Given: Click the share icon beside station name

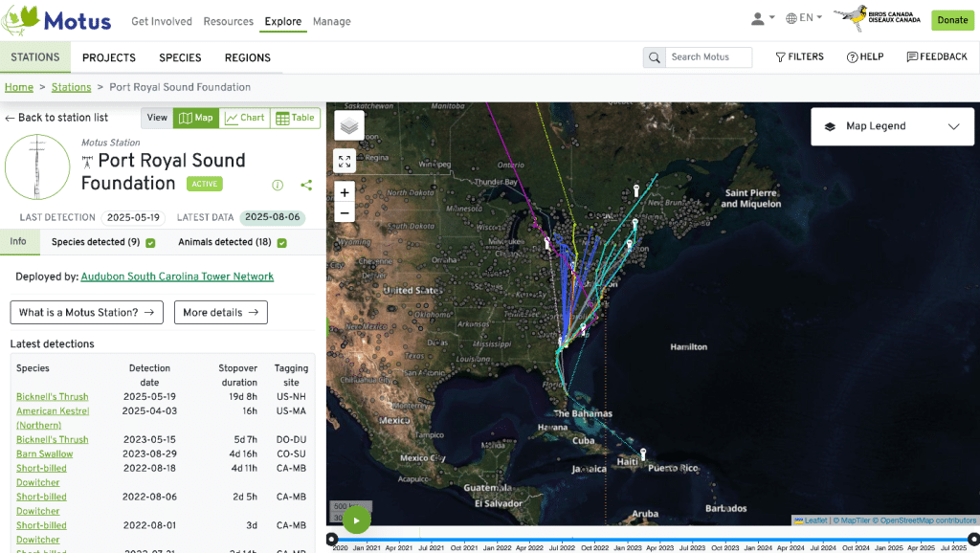Looking at the screenshot, I should [x=306, y=186].
